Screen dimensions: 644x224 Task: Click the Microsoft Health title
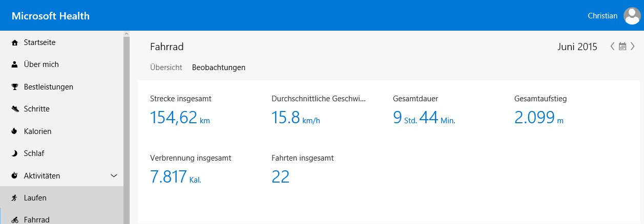click(x=51, y=16)
